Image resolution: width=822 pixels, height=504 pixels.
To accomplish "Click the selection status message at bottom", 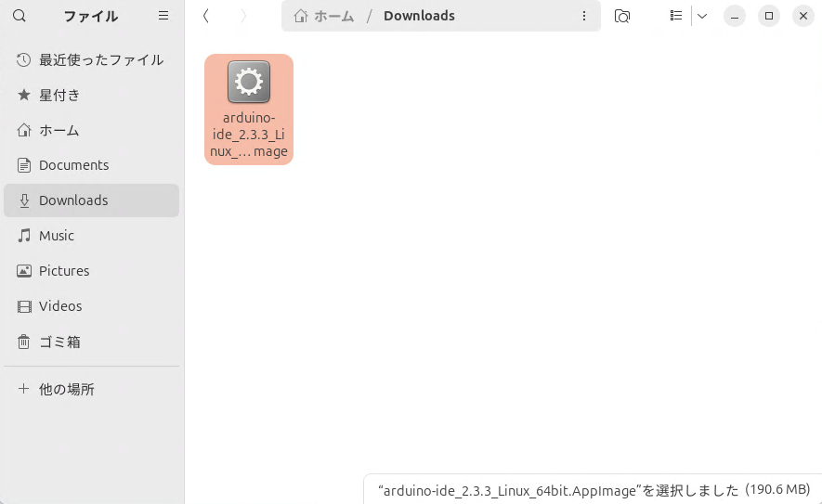I will (594, 490).
